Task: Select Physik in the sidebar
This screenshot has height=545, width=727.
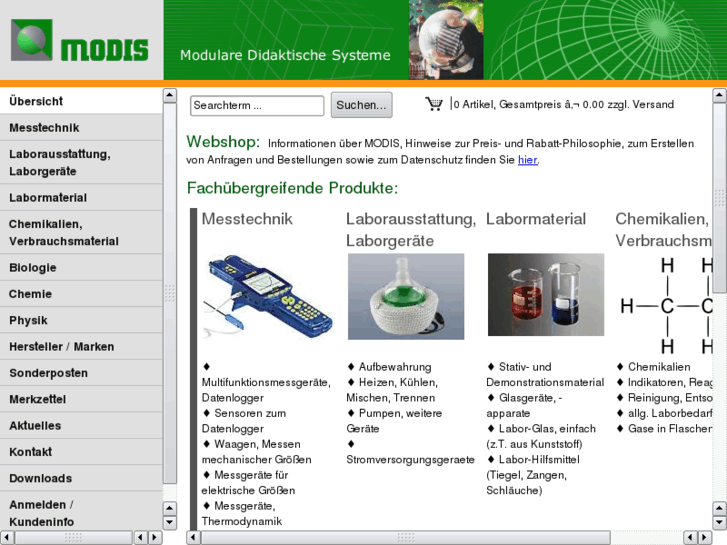Action: 81,320
